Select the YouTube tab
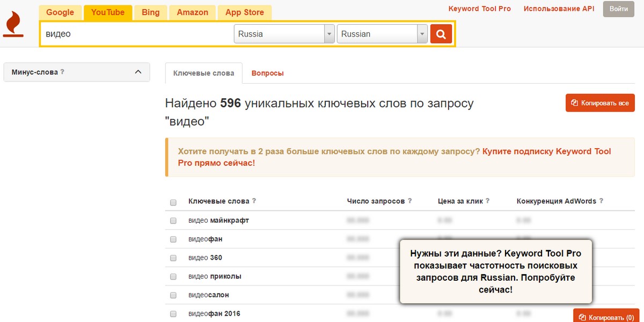This screenshot has height=322, width=644. (108, 12)
